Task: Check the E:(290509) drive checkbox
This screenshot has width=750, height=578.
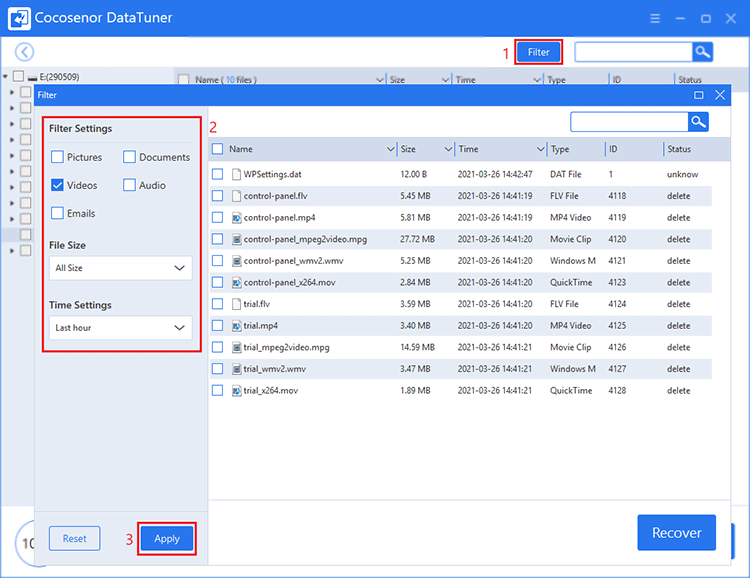Action: pos(19,76)
